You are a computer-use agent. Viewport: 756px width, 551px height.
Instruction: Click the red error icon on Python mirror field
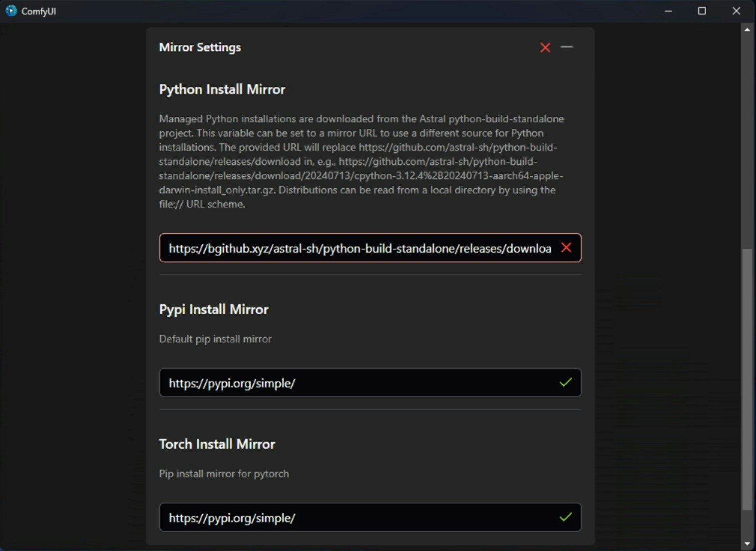pos(567,248)
